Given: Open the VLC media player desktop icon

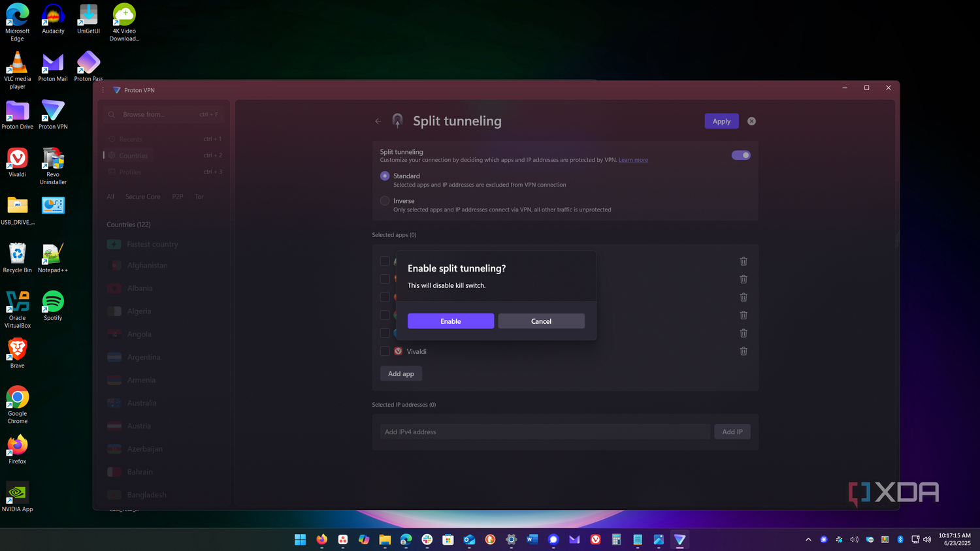Looking at the screenshot, I should [18, 70].
